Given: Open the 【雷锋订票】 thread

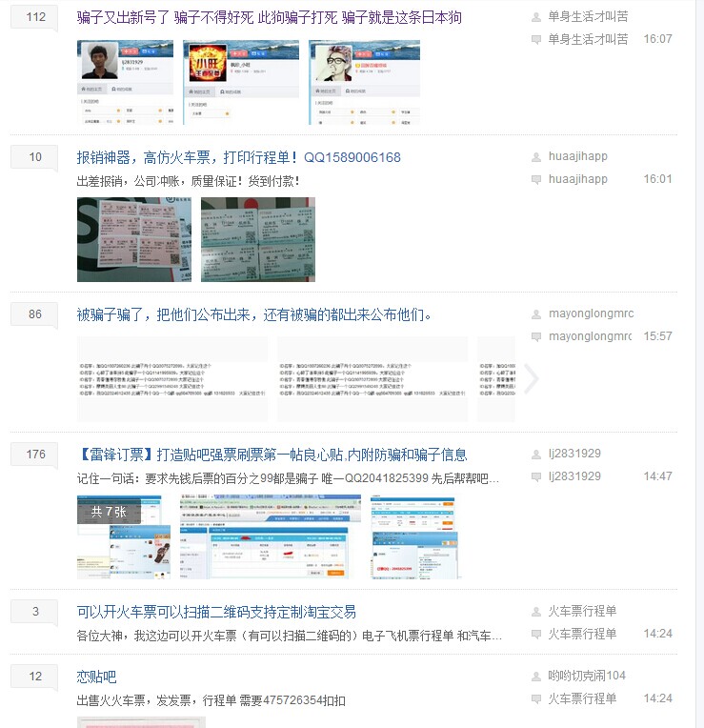Looking at the screenshot, I should tap(272, 455).
